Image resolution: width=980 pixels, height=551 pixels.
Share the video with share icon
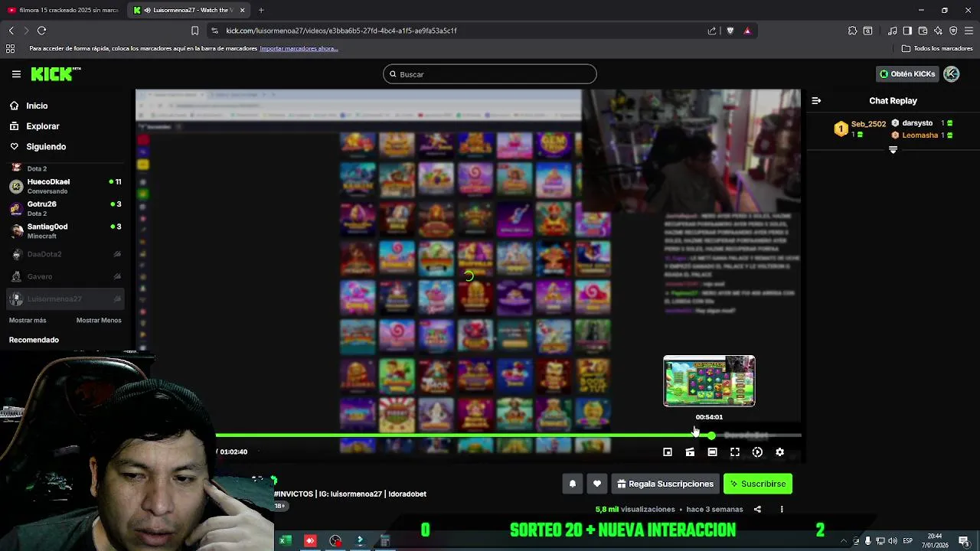(757, 509)
